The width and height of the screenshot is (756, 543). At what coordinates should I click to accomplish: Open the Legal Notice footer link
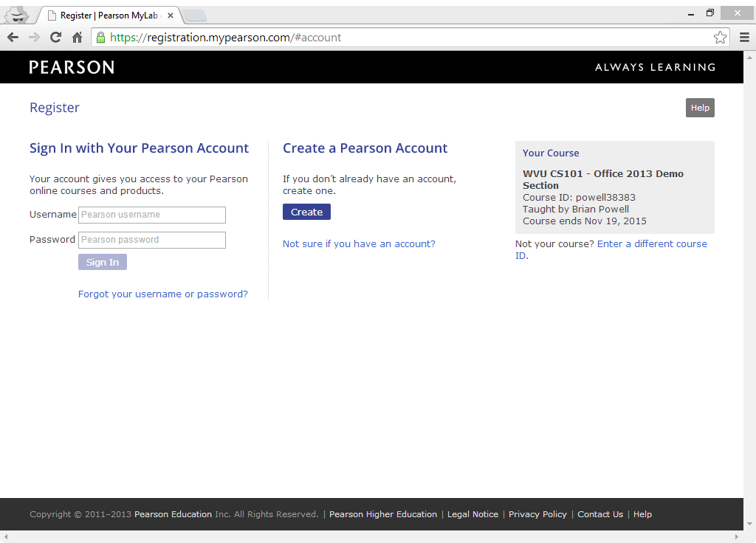coord(473,514)
